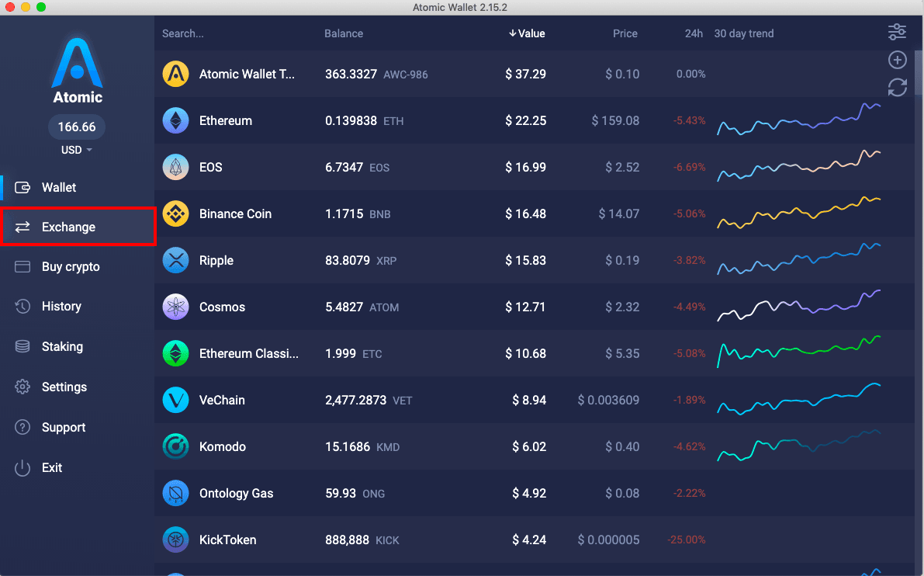Click the History clock icon

click(x=22, y=307)
